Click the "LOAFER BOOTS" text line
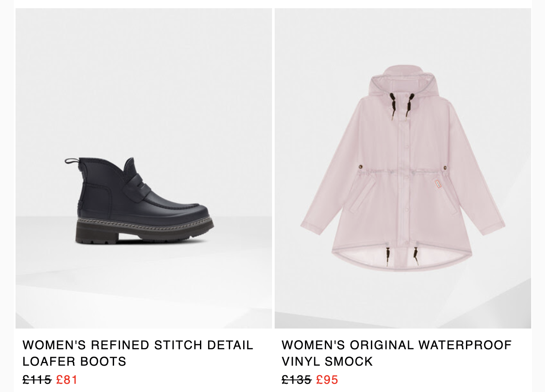This screenshot has width=545, height=392. [x=74, y=361]
